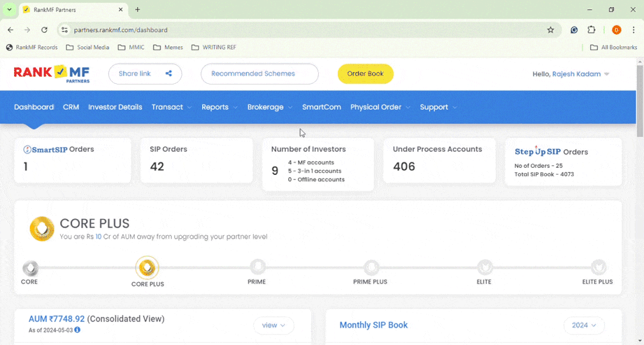Click the AUM ₹7748.92 link
The height and width of the screenshot is (345, 644).
pyautogui.click(x=57, y=319)
